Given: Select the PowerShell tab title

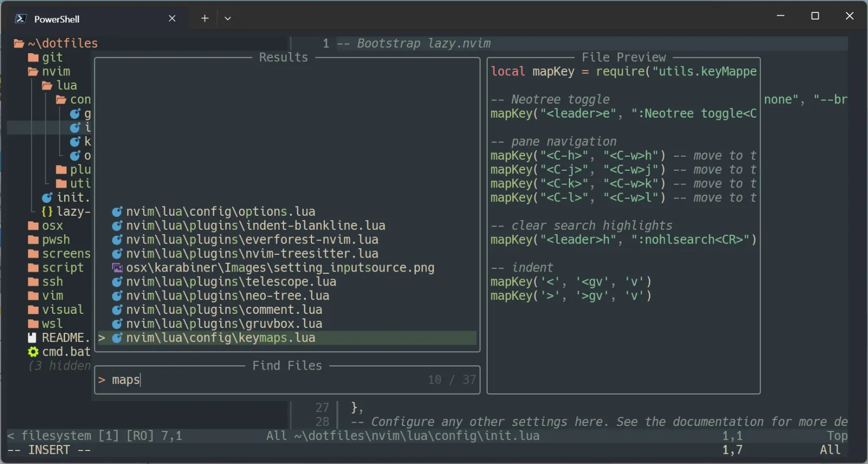Looking at the screenshot, I should tap(57, 19).
